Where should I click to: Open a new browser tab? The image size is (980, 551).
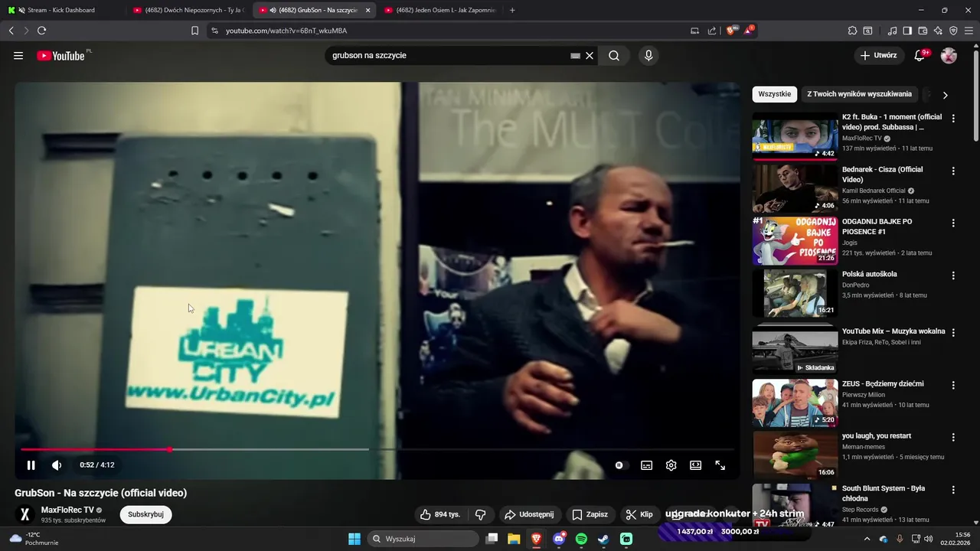pos(512,10)
